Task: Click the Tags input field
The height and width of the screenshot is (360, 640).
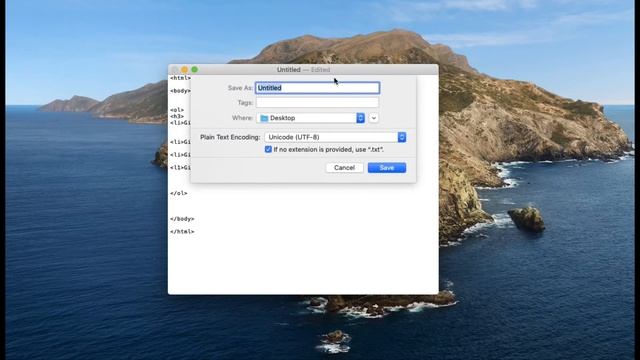Action: pyautogui.click(x=317, y=102)
